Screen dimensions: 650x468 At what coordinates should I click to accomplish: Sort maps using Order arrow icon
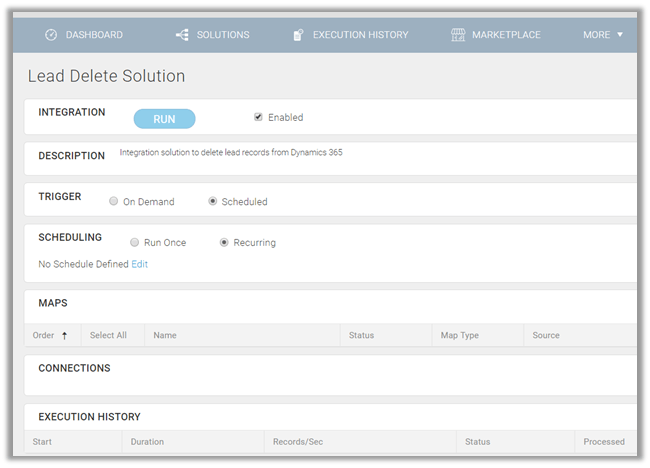tap(65, 336)
